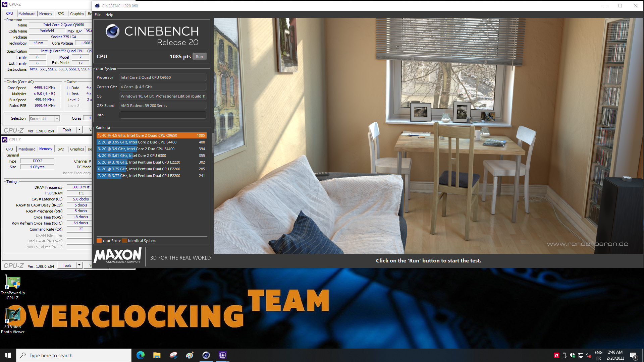Screen dimensions: 644x362
Task: Expand Tools dropdown arrow in lower CPU-Z
Action: [79, 265]
